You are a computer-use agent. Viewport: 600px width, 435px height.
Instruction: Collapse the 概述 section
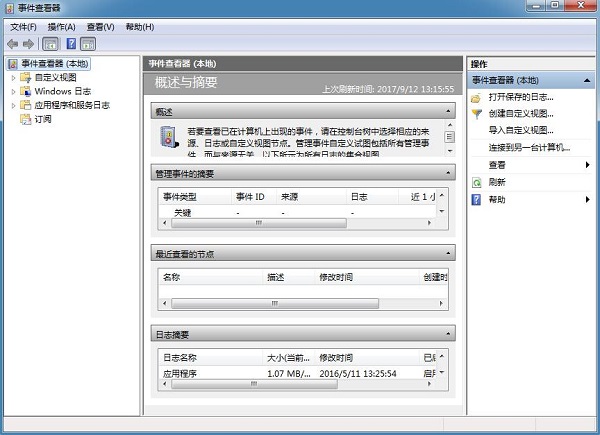(448, 111)
